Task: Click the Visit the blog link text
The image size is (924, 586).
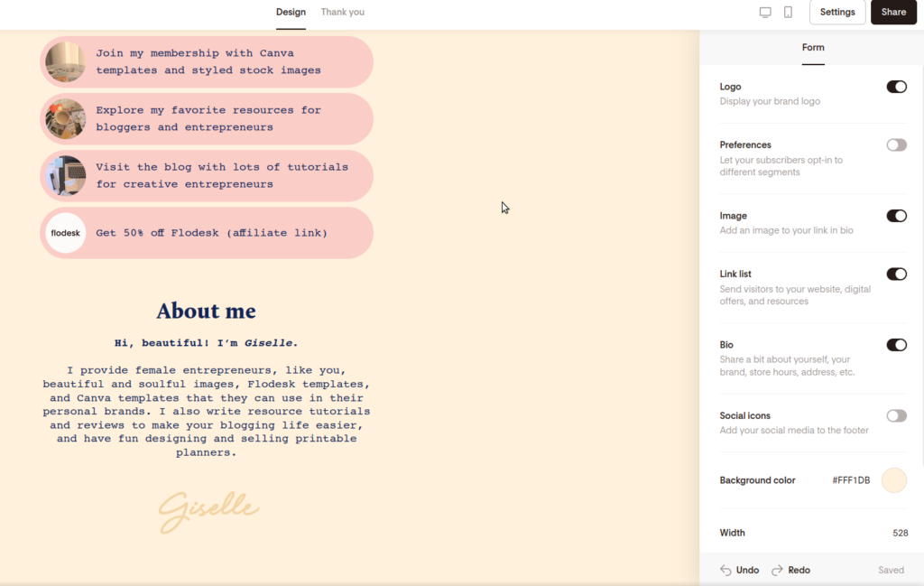Action: pyautogui.click(x=222, y=176)
